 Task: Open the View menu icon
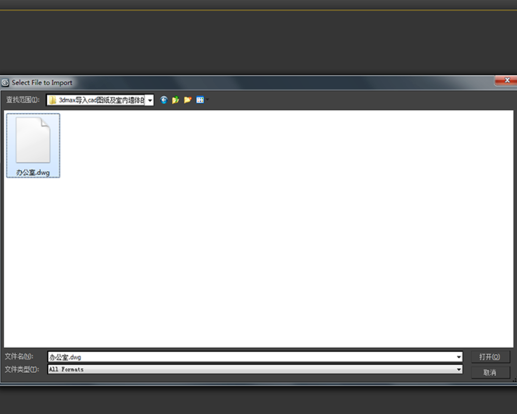click(x=201, y=100)
